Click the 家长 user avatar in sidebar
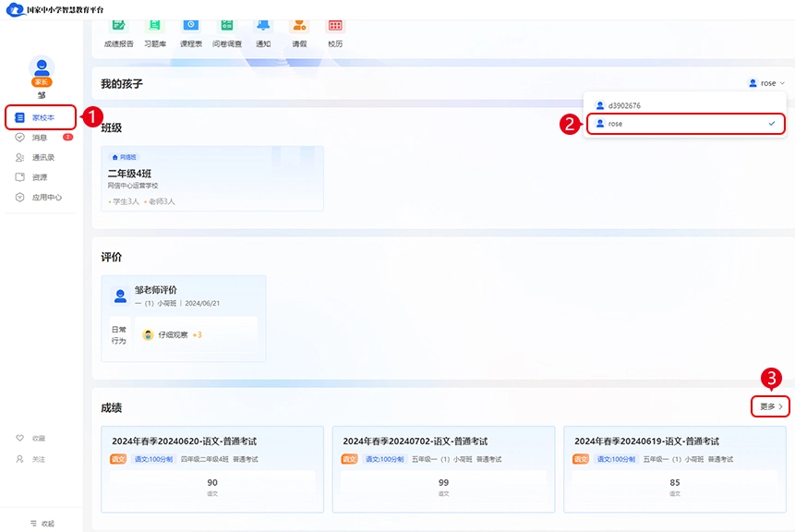 pyautogui.click(x=42, y=69)
